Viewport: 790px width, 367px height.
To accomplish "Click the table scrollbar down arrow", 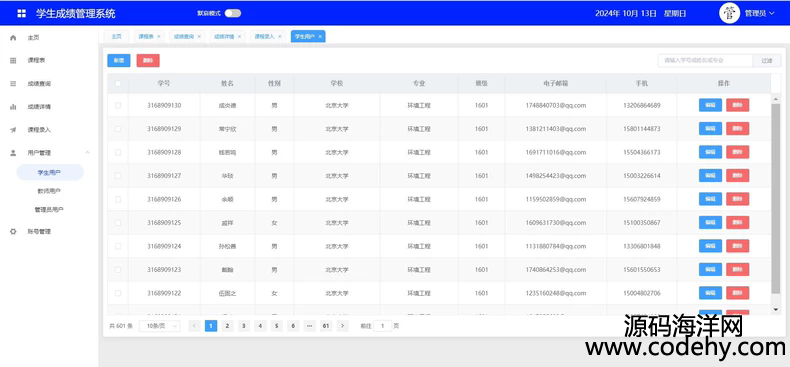I will (x=775, y=309).
